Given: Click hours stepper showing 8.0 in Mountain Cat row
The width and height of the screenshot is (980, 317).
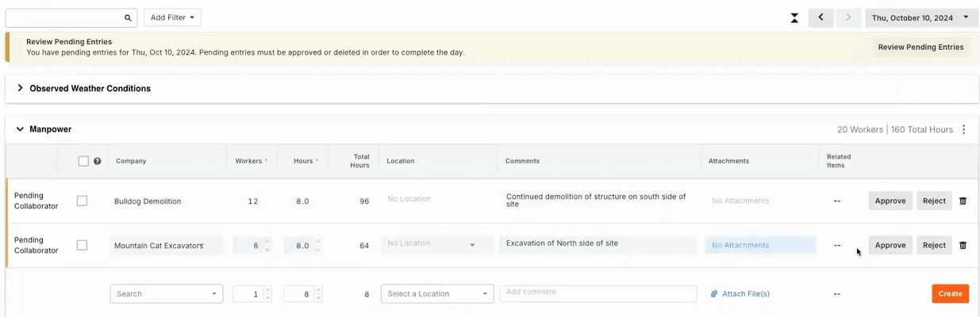Looking at the screenshot, I should (x=303, y=246).
